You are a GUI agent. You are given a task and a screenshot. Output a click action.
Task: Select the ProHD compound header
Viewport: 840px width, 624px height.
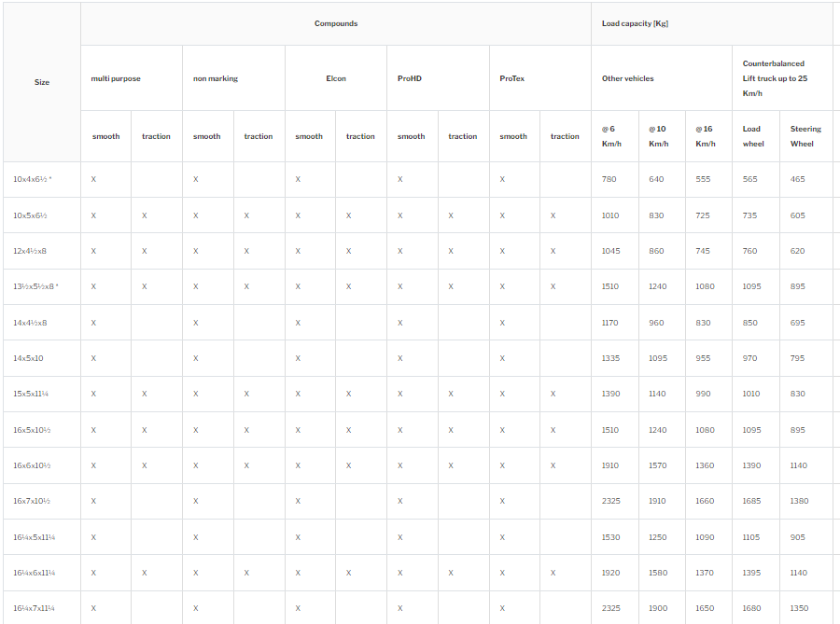(x=410, y=78)
